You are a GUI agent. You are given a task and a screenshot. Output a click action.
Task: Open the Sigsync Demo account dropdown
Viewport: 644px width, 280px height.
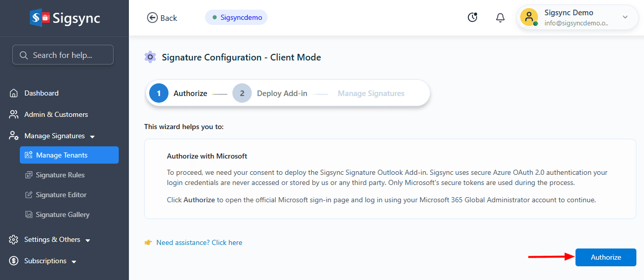(625, 17)
